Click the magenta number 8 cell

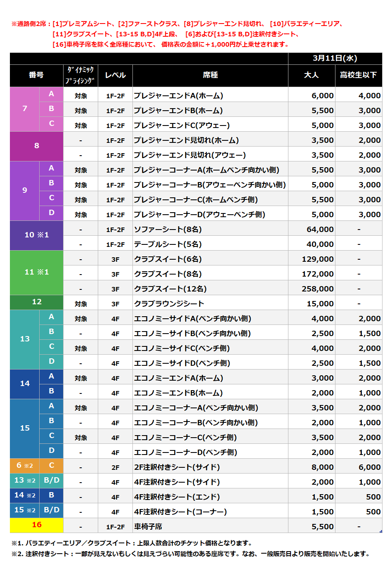pos(36,146)
